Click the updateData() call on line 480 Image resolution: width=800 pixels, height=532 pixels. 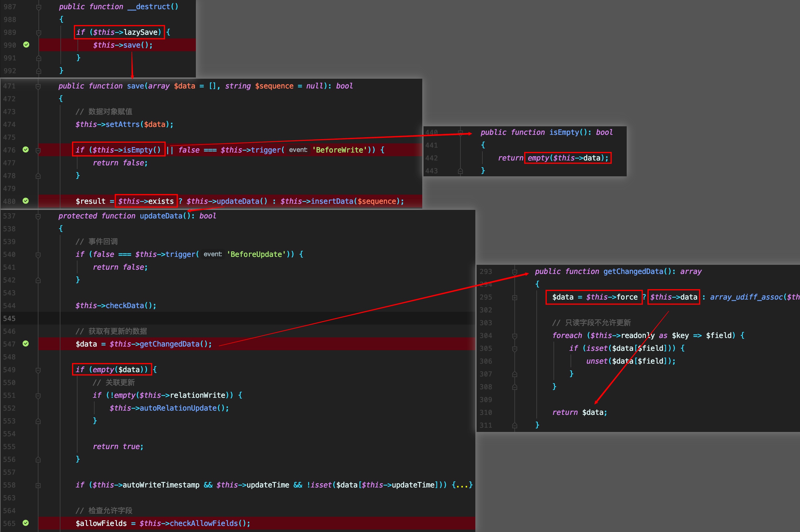[242, 201]
